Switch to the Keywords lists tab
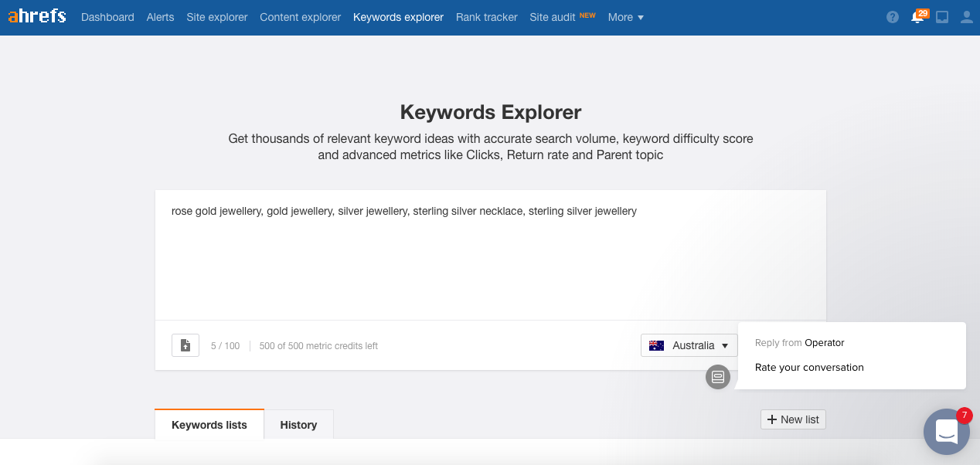This screenshot has height=465, width=980. [209, 424]
